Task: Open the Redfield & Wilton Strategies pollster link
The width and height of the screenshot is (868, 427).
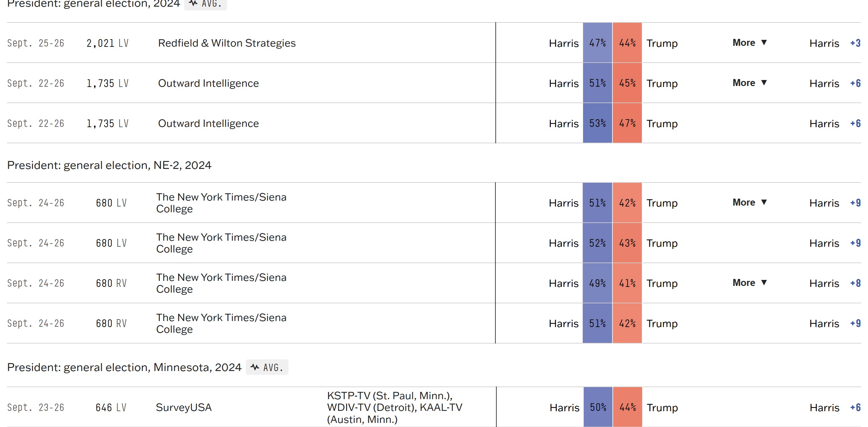Action: pyautogui.click(x=227, y=43)
